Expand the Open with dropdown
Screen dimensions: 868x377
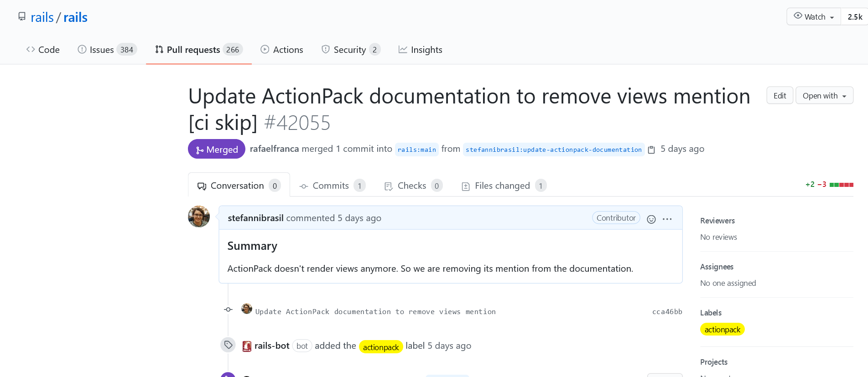click(x=825, y=96)
